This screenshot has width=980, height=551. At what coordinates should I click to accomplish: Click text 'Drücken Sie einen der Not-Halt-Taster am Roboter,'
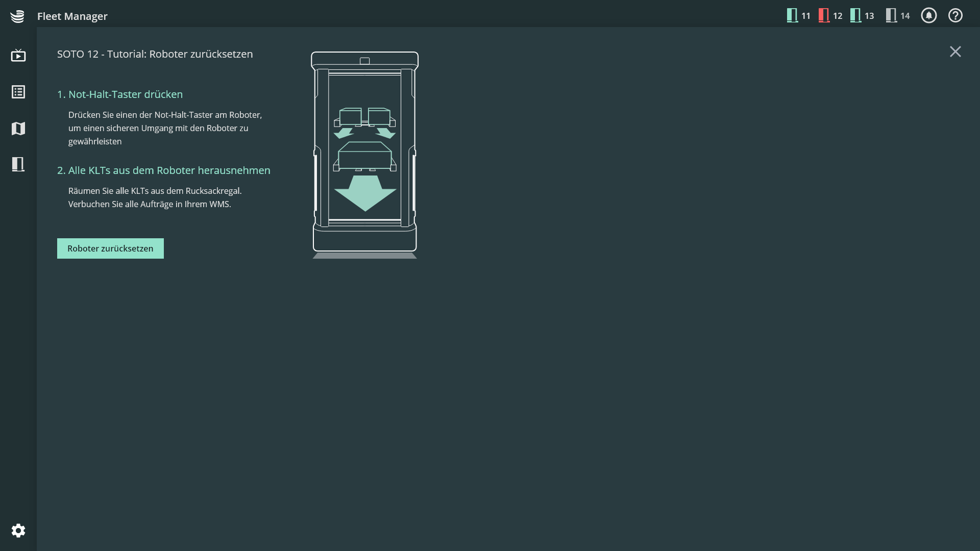(x=165, y=115)
